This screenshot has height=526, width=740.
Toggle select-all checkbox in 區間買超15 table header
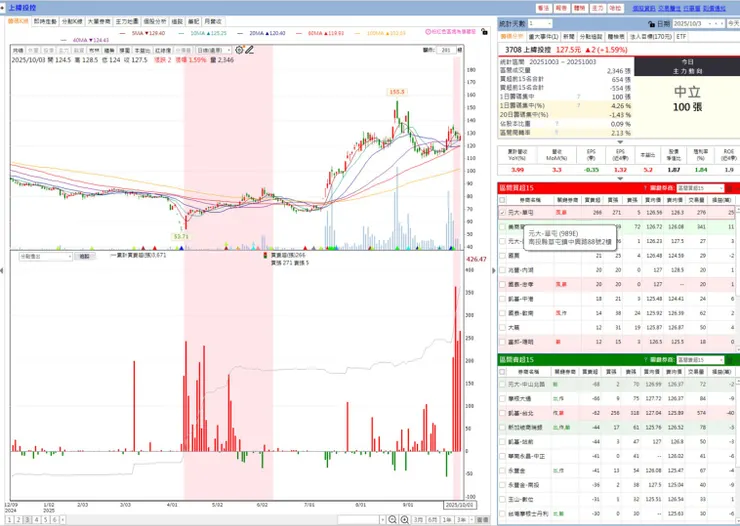(x=502, y=200)
